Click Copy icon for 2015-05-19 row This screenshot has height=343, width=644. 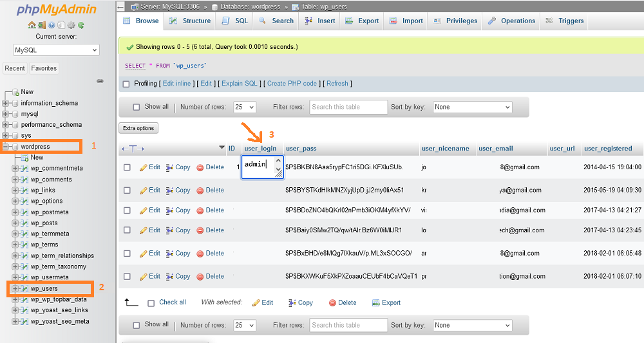point(169,190)
